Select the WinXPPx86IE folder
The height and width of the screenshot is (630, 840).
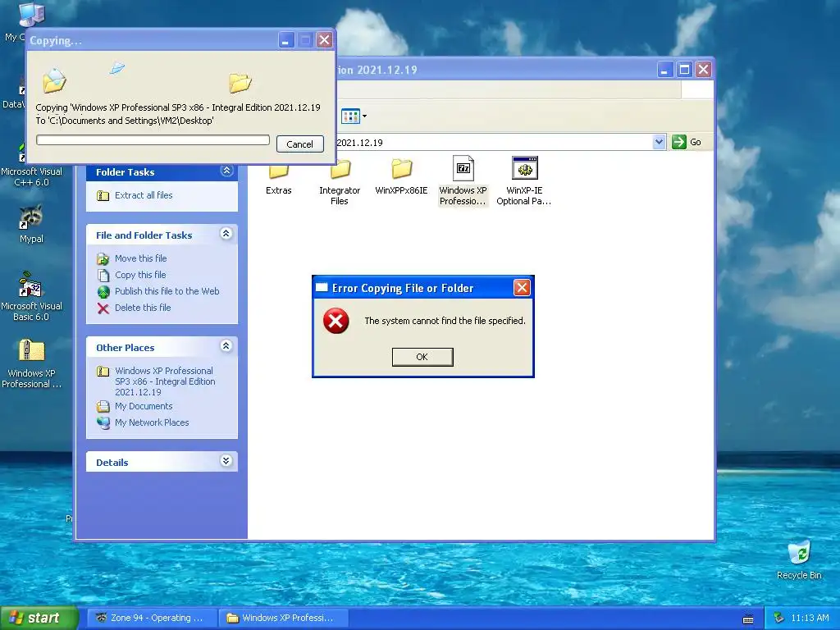[x=401, y=177]
